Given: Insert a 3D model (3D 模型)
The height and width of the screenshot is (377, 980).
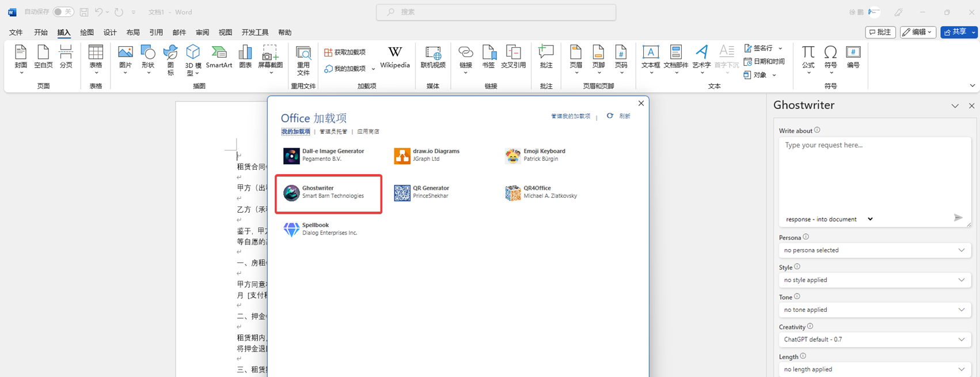Looking at the screenshot, I should pyautogui.click(x=193, y=60).
